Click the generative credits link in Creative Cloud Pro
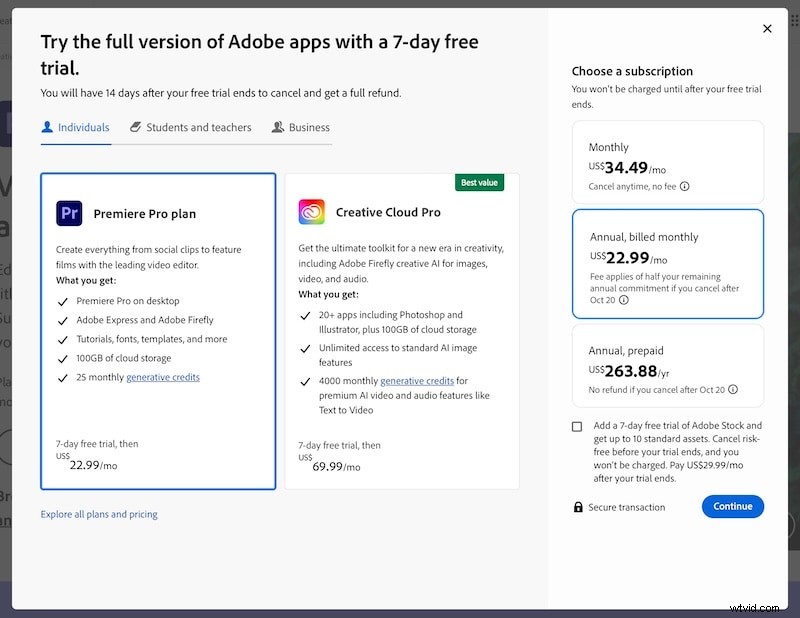The image size is (800, 618). pos(417,380)
